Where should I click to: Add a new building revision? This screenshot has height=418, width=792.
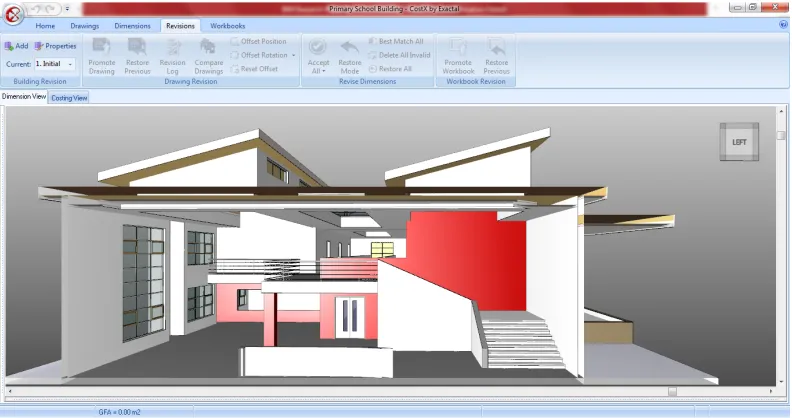tap(16, 46)
